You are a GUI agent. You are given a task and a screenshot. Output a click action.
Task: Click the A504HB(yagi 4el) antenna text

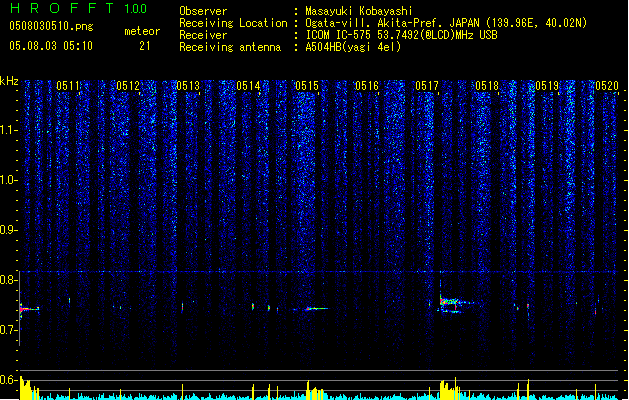coord(353,47)
